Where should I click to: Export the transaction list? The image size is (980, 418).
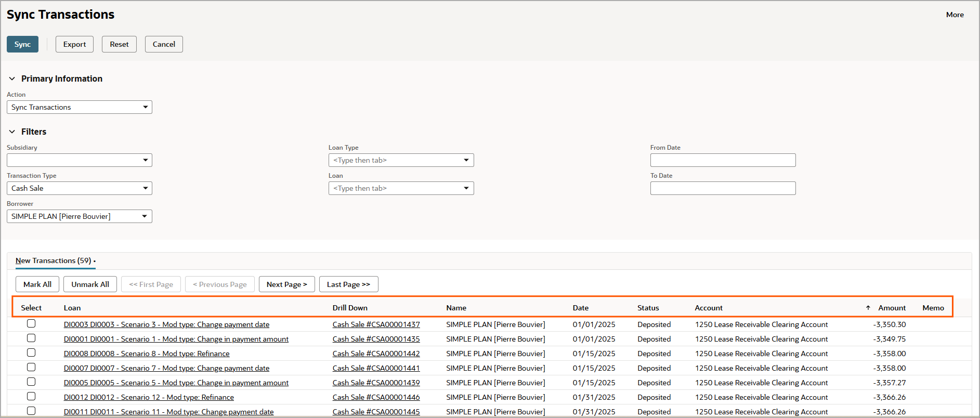(x=74, y=44)
